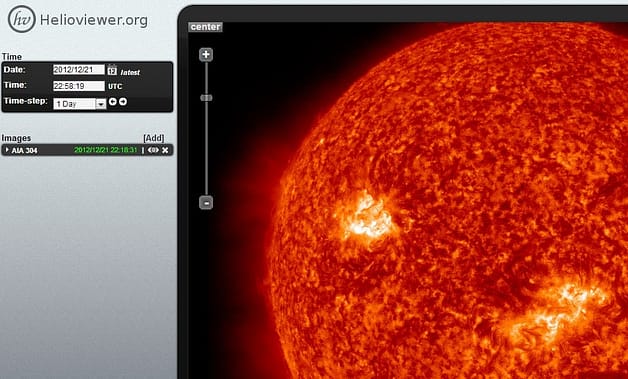
Task: Open the calendar date picker icon
Action: click(112, 70)
